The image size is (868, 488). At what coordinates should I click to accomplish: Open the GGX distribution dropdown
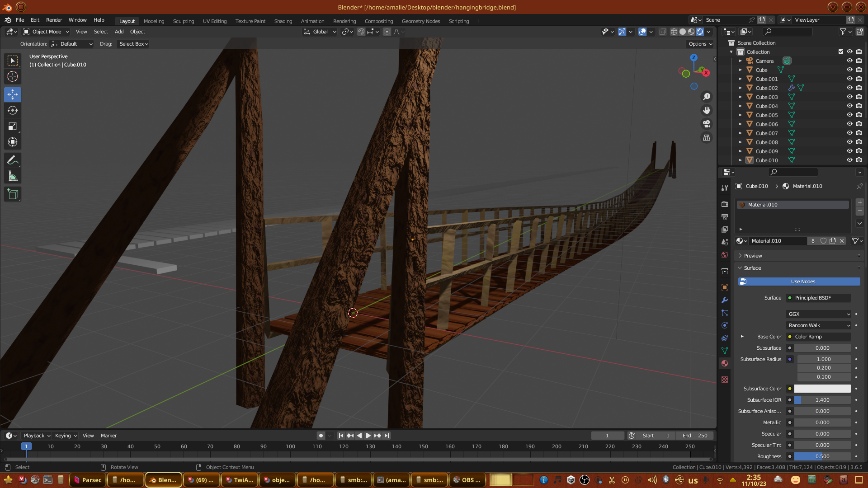click(x=819, y=314)
